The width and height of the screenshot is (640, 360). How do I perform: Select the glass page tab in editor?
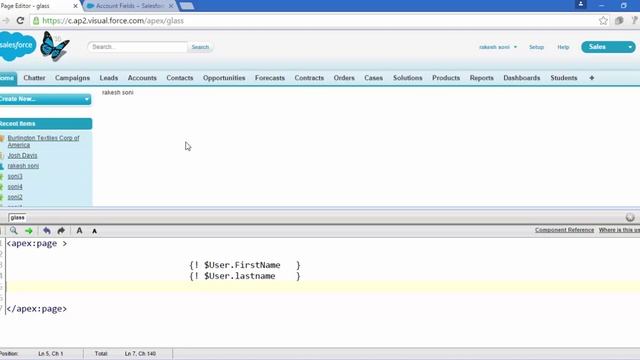pos(17,218)
